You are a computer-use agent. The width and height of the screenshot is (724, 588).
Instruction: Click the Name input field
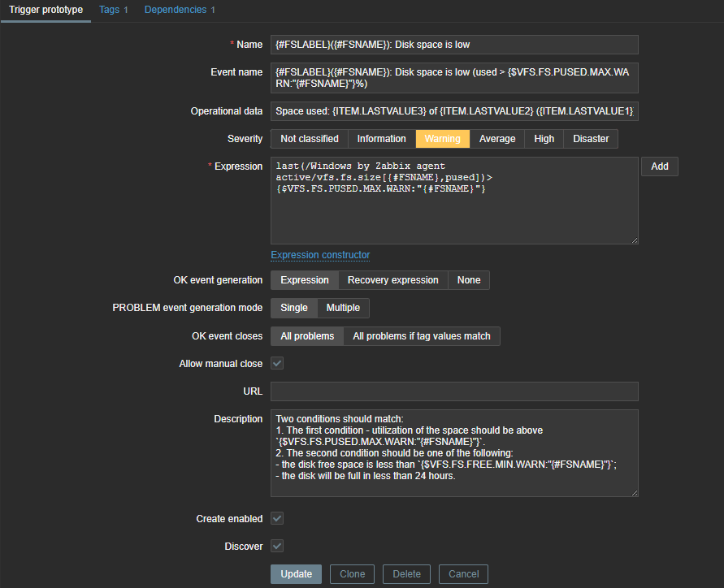click(x=454, y=45)
